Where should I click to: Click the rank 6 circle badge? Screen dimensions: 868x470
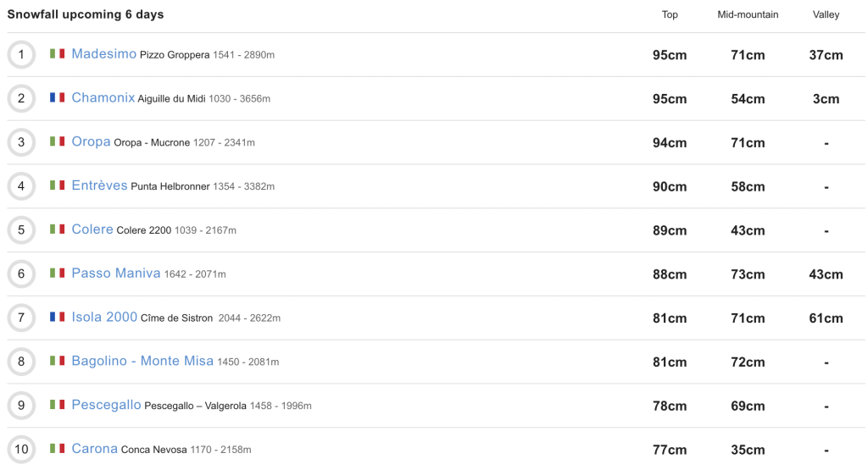tap(21, 274)
